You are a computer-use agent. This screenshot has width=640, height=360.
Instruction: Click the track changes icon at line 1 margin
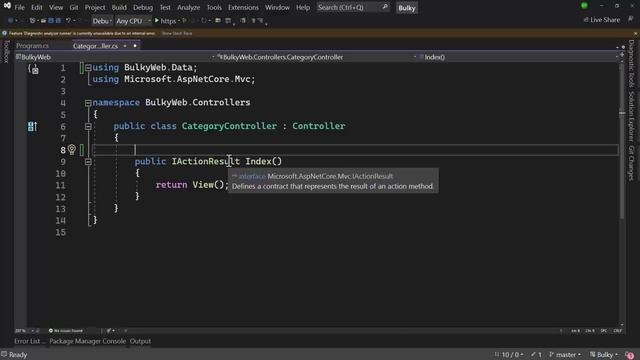34,69
